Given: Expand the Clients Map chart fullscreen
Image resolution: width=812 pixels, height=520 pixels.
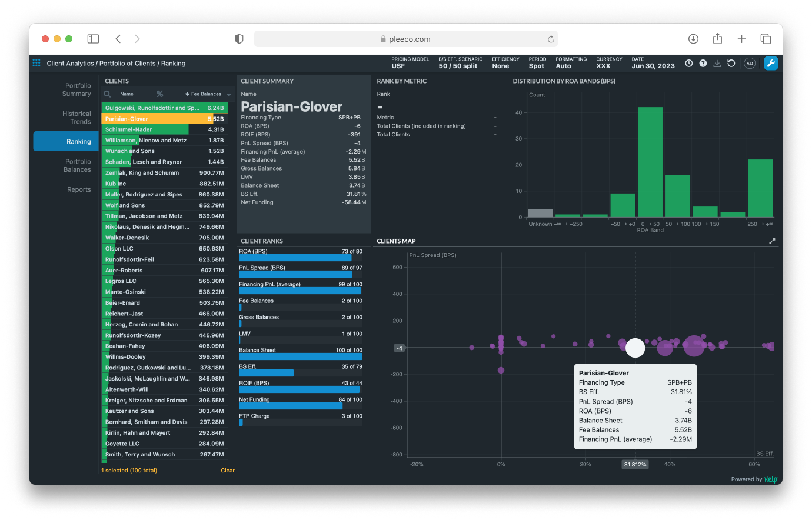Looking at the screenshot, I should point(772,241).
